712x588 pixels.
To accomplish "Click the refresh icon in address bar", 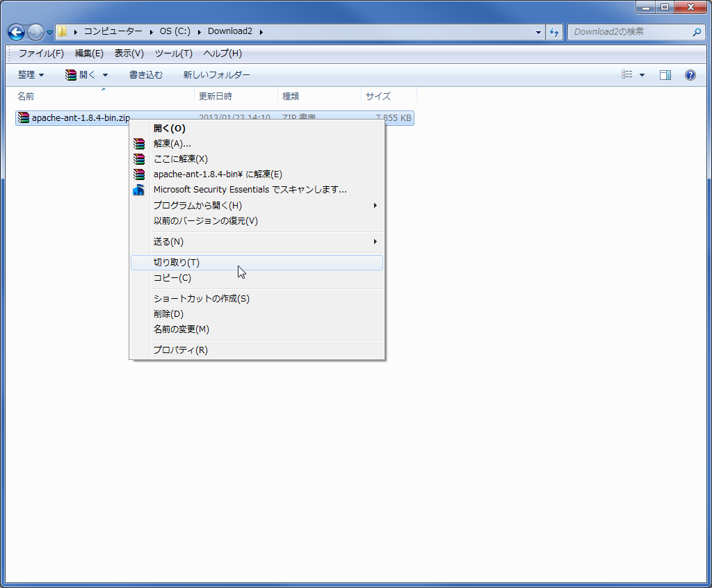I will click(x=554, y=31).
